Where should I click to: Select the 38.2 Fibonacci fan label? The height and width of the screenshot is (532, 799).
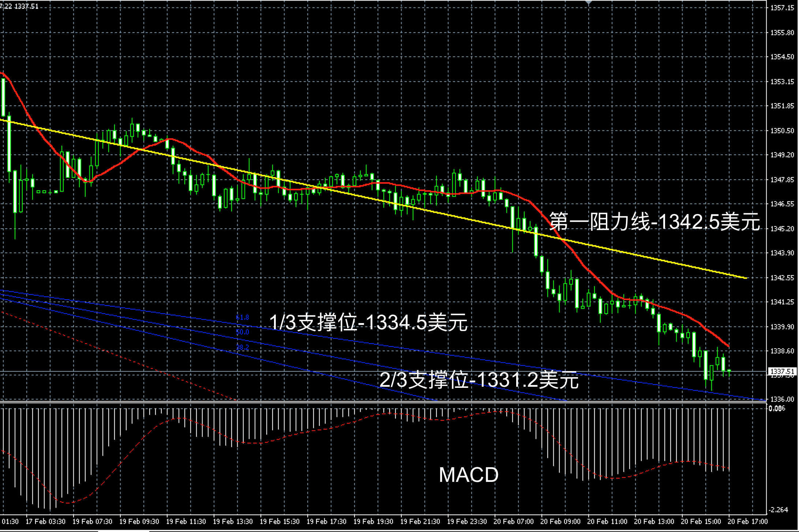[243, 347]
